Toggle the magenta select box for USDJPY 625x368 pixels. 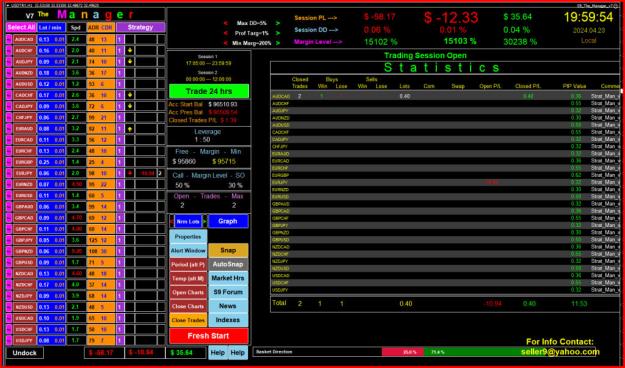9,340
